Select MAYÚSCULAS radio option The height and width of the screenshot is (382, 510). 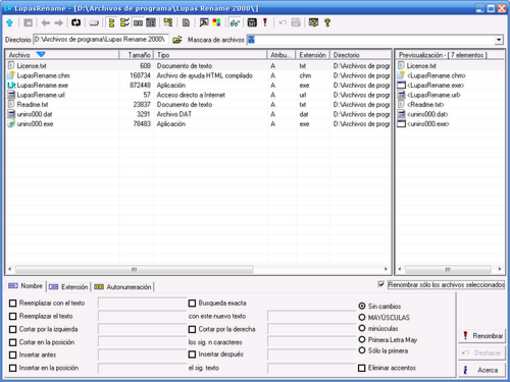click(362, 317)
